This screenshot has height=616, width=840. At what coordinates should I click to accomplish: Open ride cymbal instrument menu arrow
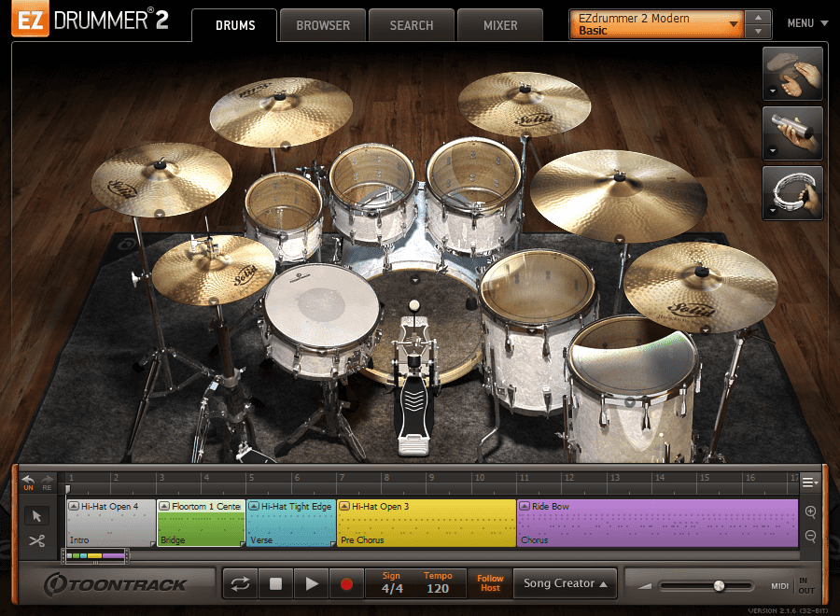pyautogui.click(x=620, y=239)
